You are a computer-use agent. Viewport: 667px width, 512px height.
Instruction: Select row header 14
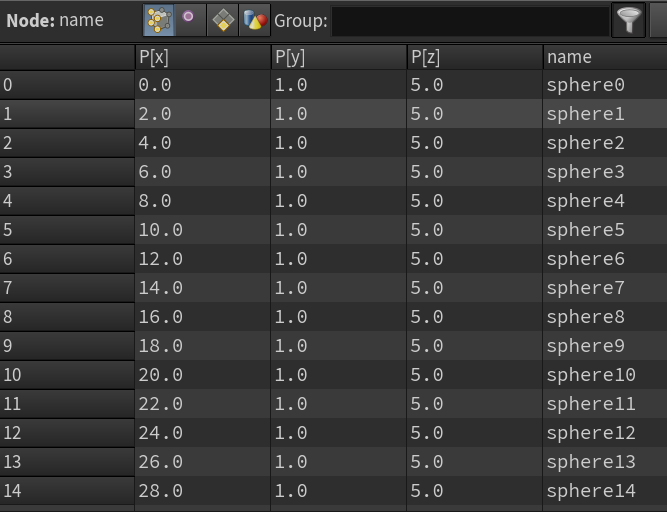click(x=67, y=491)
